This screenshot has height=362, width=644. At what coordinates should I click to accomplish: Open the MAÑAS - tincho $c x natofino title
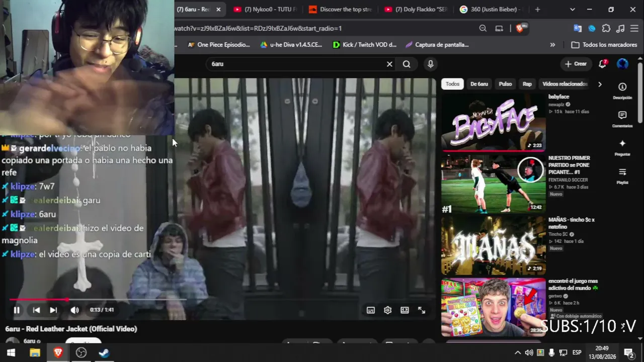[572, 223]
